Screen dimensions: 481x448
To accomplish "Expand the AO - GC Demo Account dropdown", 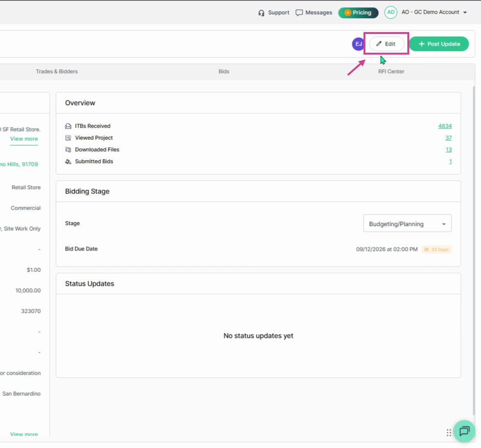I will (465, 12).
